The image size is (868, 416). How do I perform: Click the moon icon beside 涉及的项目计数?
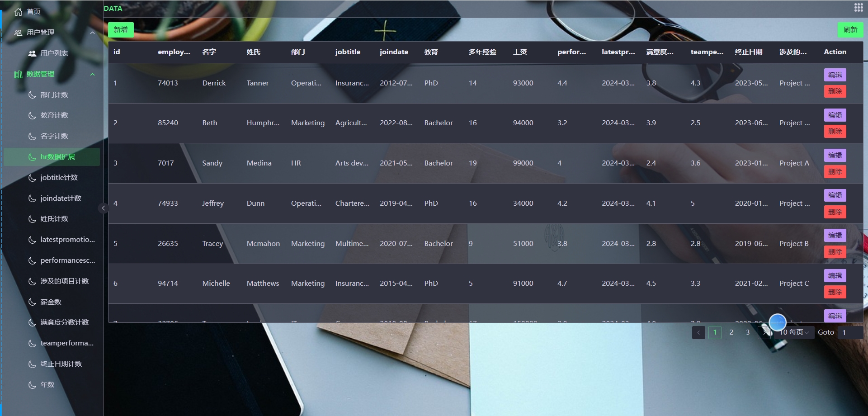(32, 281)
